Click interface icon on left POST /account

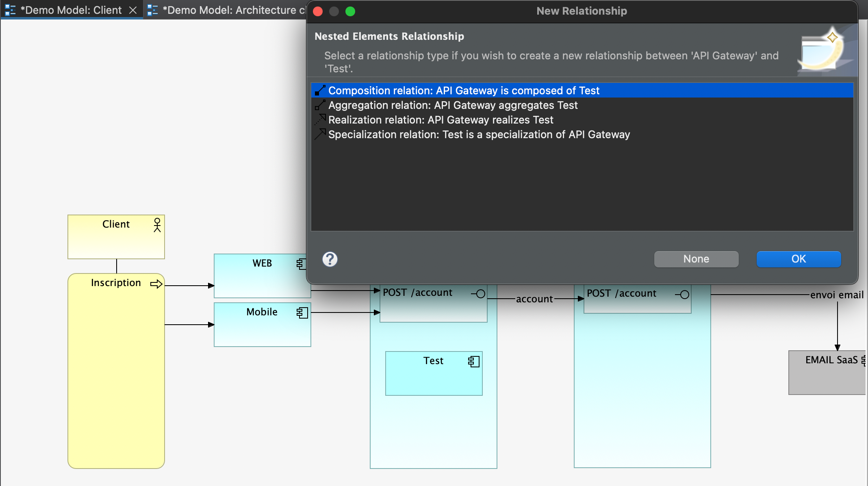pyautogui.click(x=478, y=294)
